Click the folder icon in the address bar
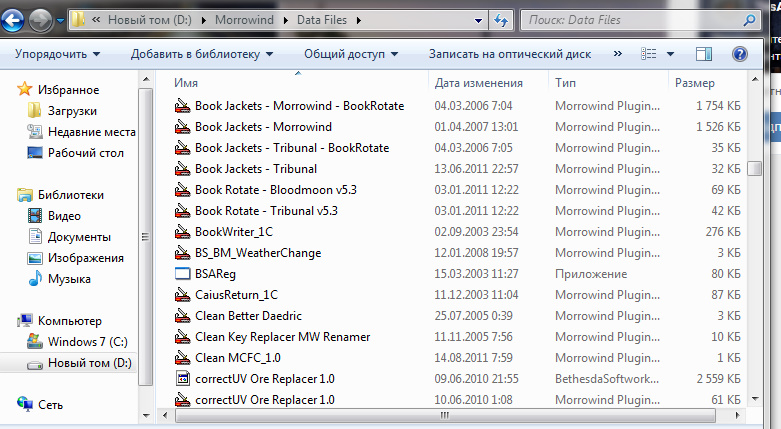This screenshot has width=781, height=429. click(x=78, y=20)
